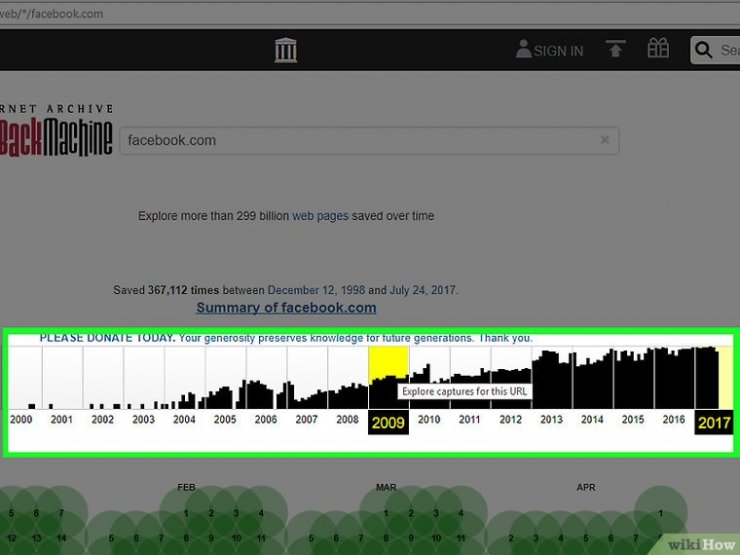Focus the facebook.com URL input field
Viewport: 740px width, 555px height.
coord(369,141)
